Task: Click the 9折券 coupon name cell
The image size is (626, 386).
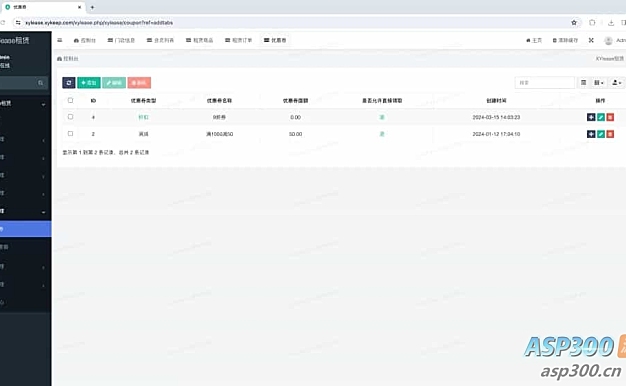Action: click(x=219, y=117)
